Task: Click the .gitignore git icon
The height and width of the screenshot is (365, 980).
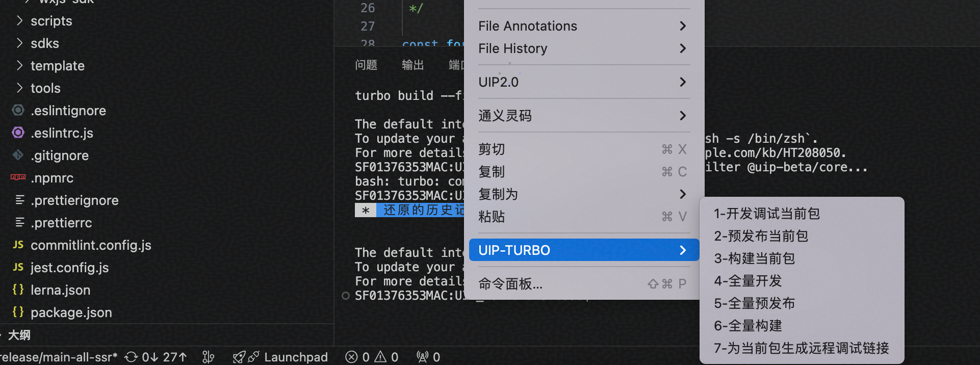Action: pyautogui.click(x=18, y=155)
